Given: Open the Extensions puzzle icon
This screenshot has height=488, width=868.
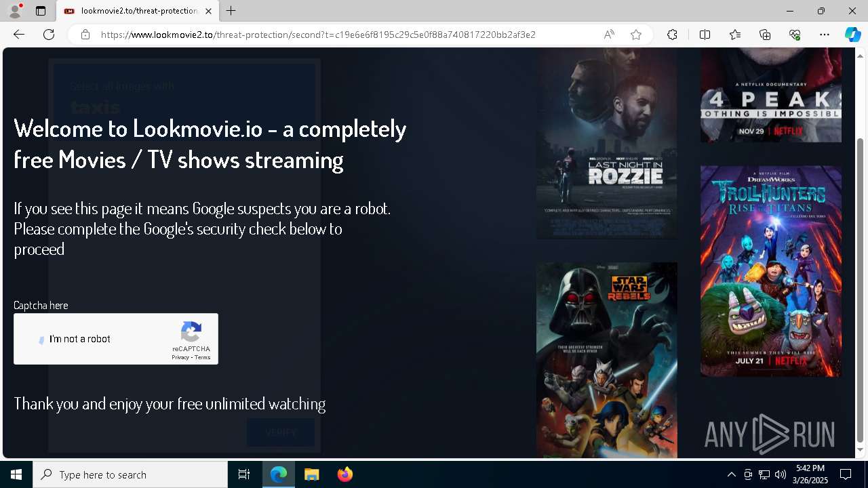Looking at the screenshot, I should (x=672, y=35).
